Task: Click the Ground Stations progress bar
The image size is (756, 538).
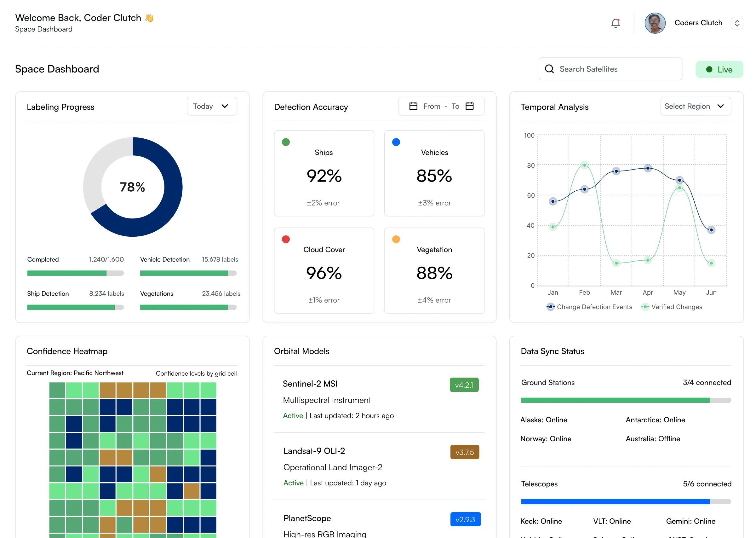Action: (626, 400)
